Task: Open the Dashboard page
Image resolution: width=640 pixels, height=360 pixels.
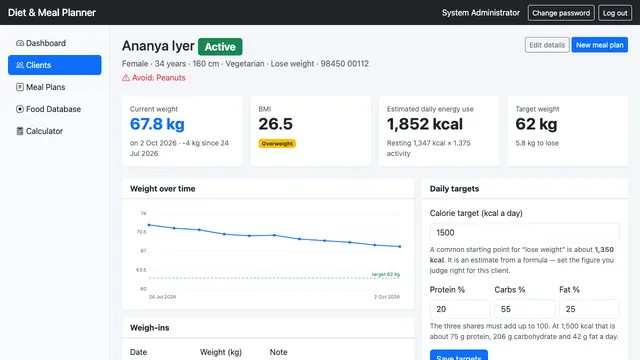Action: 55,43
